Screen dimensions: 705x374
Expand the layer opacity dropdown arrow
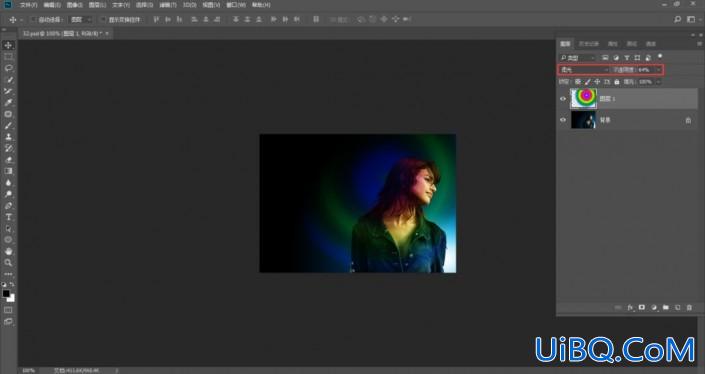point(659,70)
